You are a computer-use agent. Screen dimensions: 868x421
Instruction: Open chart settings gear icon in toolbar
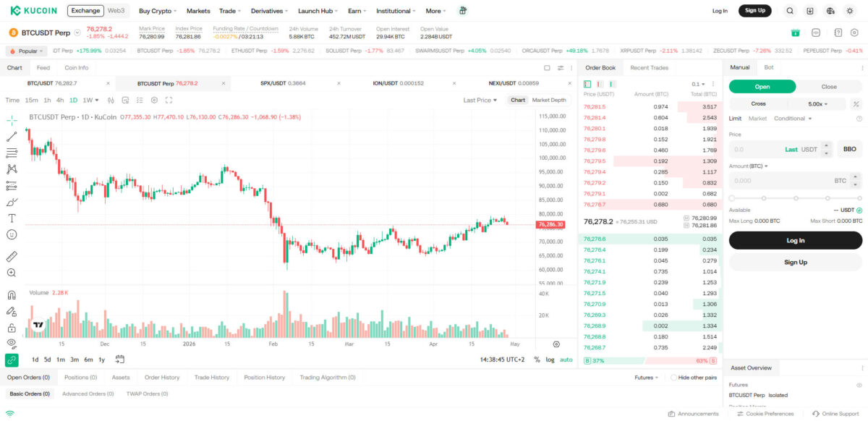(x=154, y=100)
